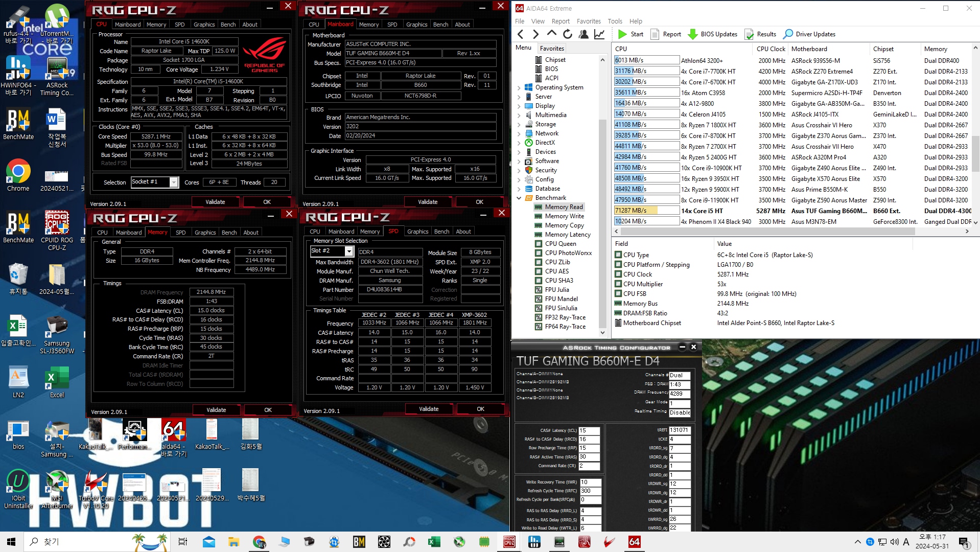The image size is (980, 552).
Task: Open Driver Updates in AIDA64 toolbar
Action: [809, 34]
